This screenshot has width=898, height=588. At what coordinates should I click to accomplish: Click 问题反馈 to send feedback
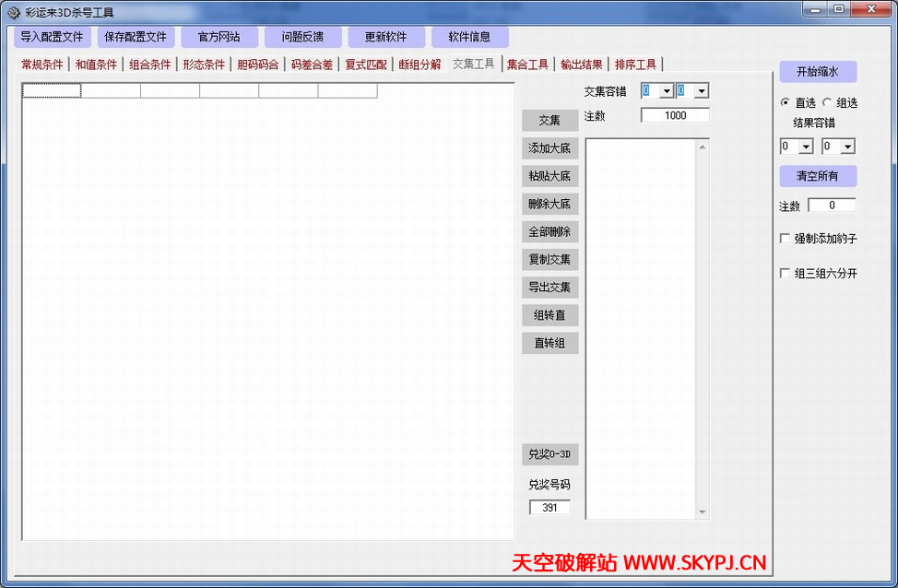pos(302,36)
